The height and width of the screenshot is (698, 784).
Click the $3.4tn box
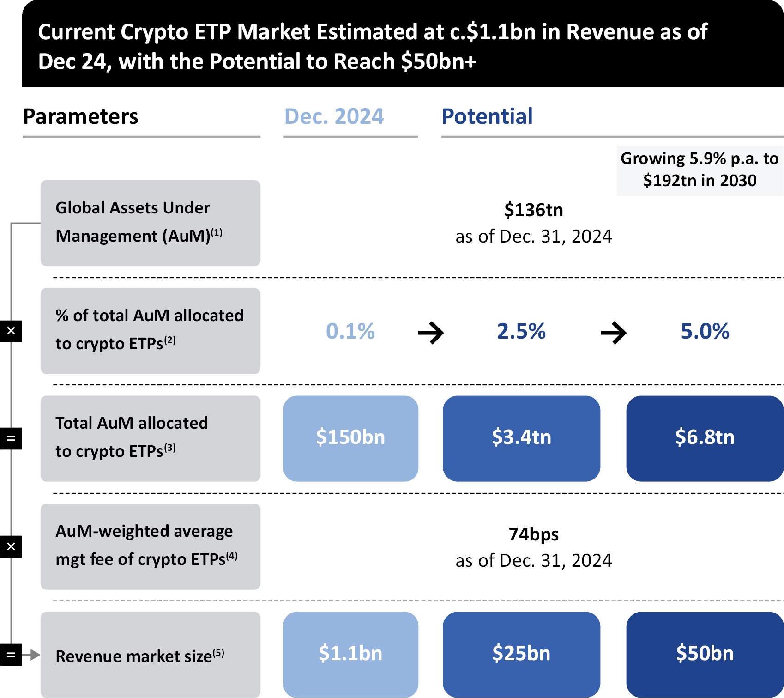521,438
